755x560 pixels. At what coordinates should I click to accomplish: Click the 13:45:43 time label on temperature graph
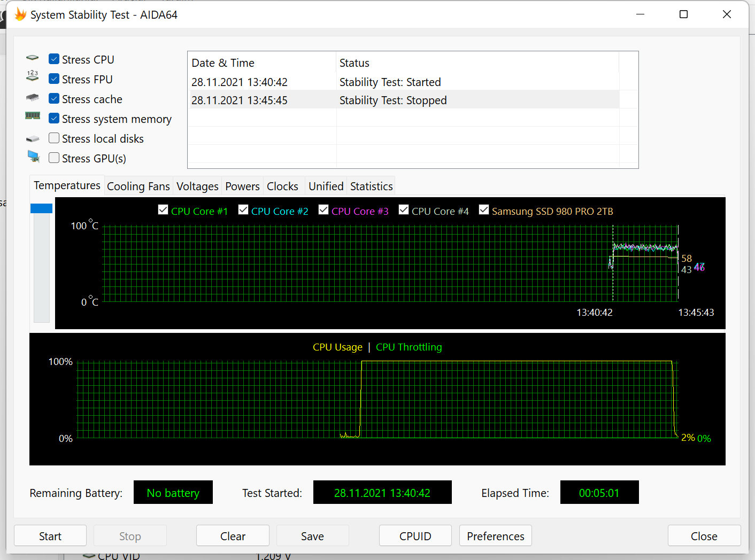point(696,313)
